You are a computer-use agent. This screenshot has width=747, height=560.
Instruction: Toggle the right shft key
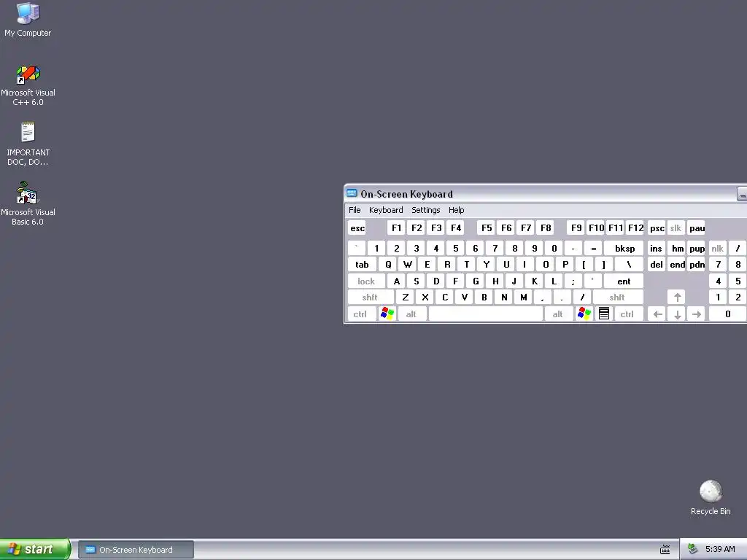click(617, 297)
